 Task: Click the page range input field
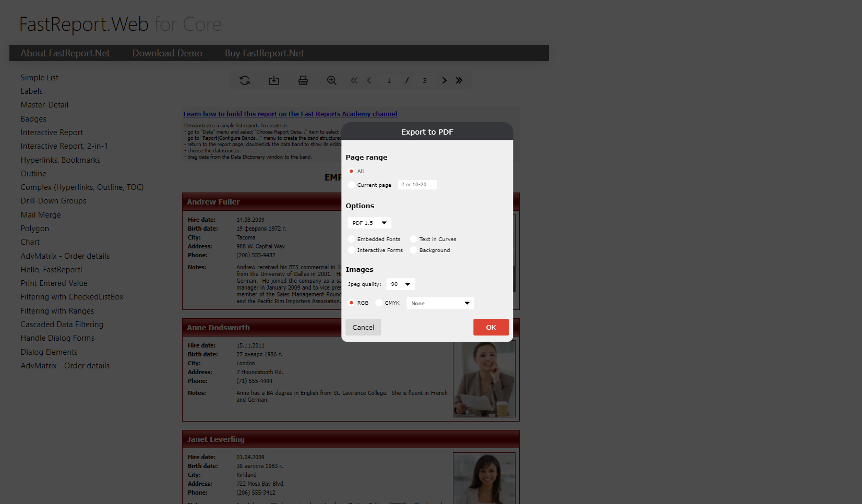[417, 185]
